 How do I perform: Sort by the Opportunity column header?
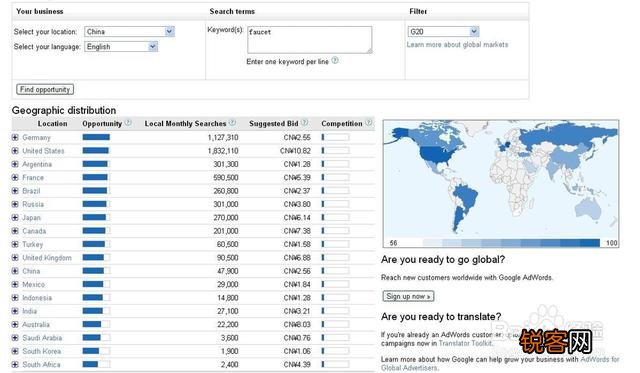[x=102, y=123]
